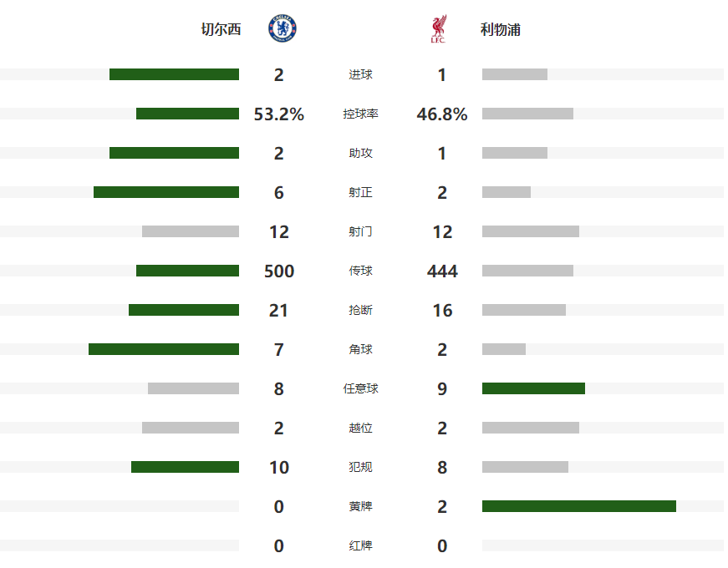Screen dimensions: 728x568
Task: Click the 射正 shots on target label
Action: 360,192
